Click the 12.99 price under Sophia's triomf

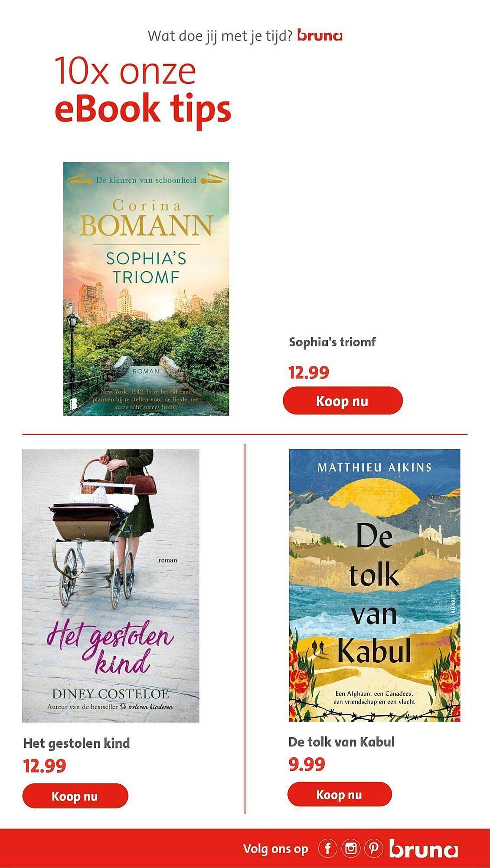click(x=309, y=372)
